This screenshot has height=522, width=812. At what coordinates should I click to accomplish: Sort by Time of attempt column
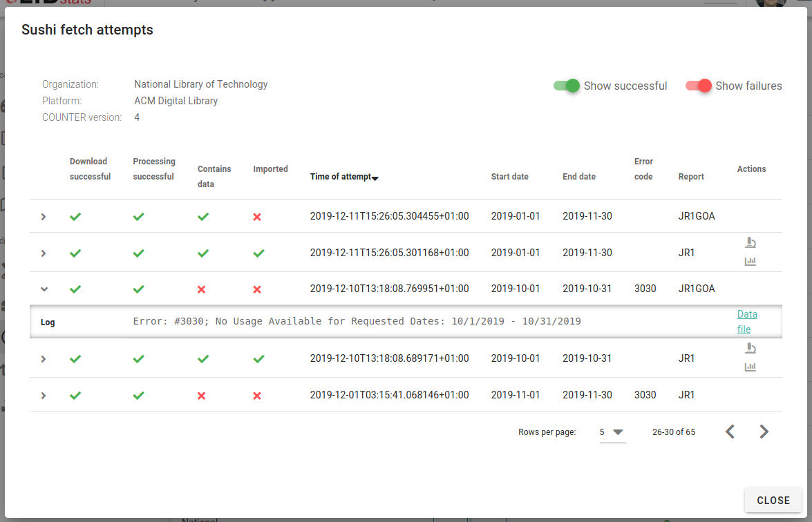pyautogui.click(x=344, y=177)
